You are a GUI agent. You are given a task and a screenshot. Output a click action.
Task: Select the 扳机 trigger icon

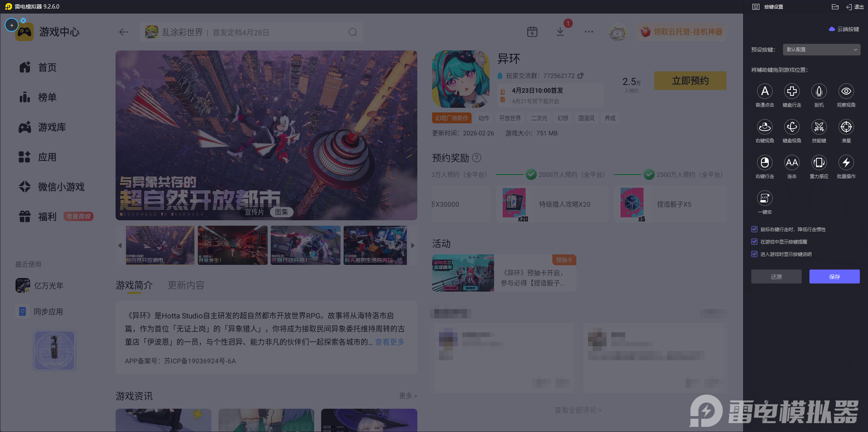coord(819,92)
